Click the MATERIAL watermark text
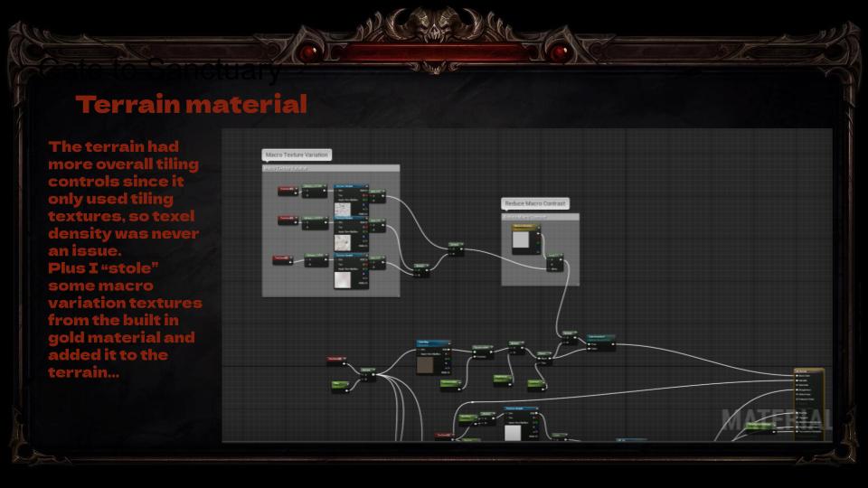 click(776, 419)
